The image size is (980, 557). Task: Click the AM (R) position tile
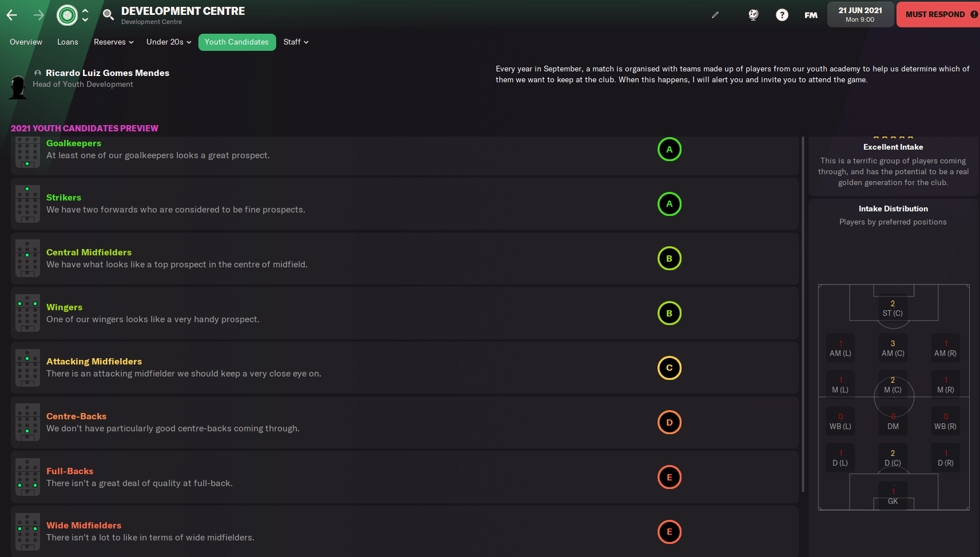coord(945,348)
